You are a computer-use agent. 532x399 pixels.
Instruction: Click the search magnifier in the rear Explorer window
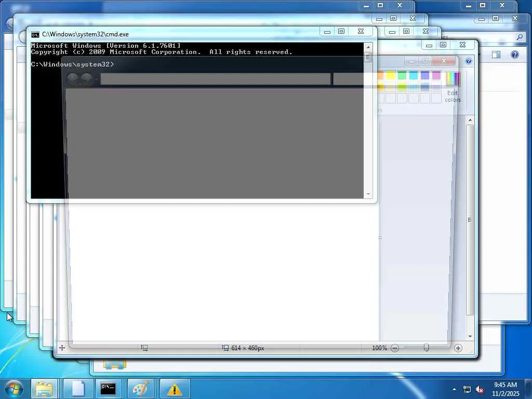coord(520,37)
